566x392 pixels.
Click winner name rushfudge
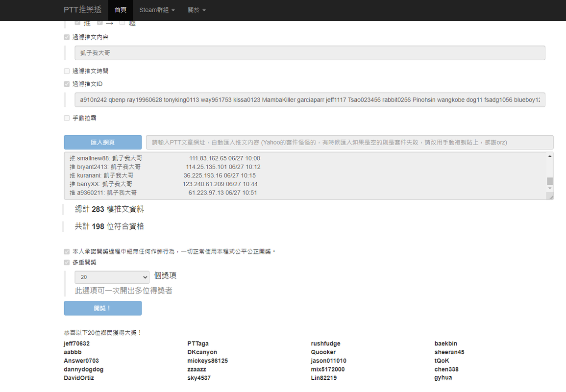[325, 343]
